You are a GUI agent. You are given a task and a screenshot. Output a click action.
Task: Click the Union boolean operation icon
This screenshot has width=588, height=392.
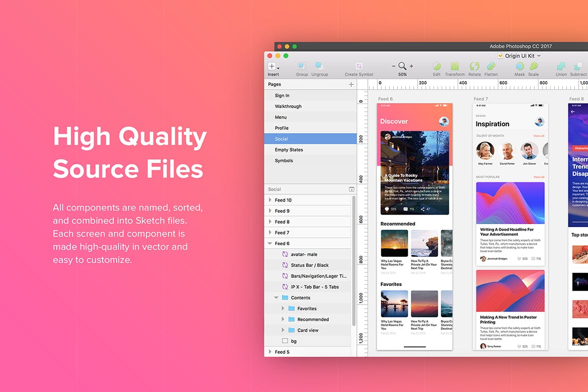[561, 67]
